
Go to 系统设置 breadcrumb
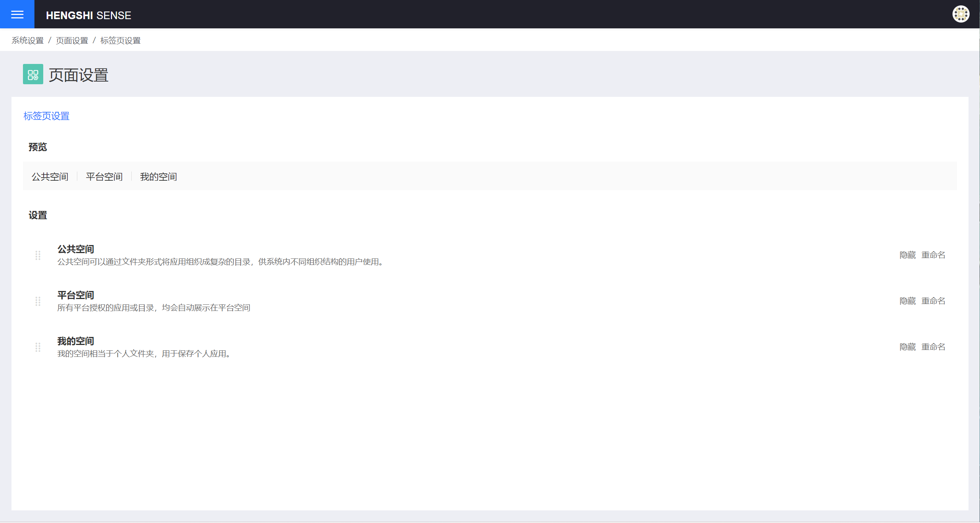pos(28,41)
